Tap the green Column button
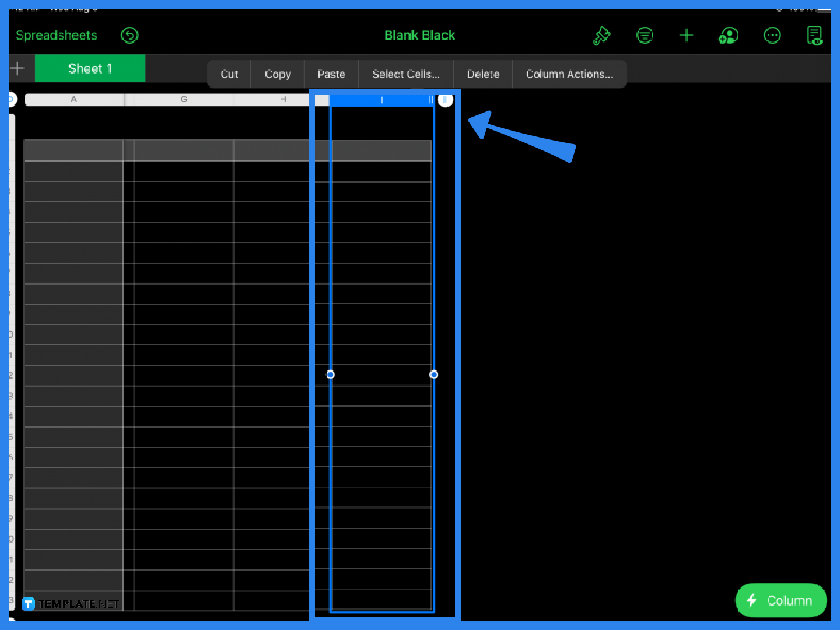840x630 pixels. click(x=780, y=600)
